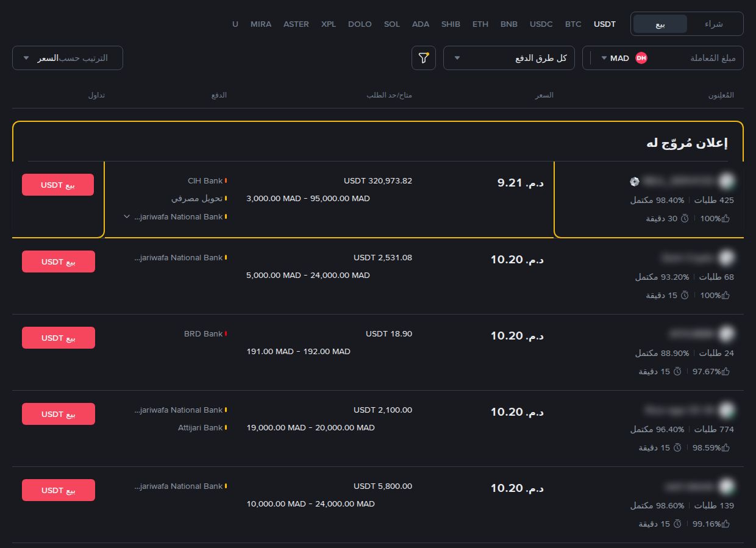This screenshot has height=548, width=756.
Task: Click avatar of merchant with 139 orders
Action: [726, 486]
